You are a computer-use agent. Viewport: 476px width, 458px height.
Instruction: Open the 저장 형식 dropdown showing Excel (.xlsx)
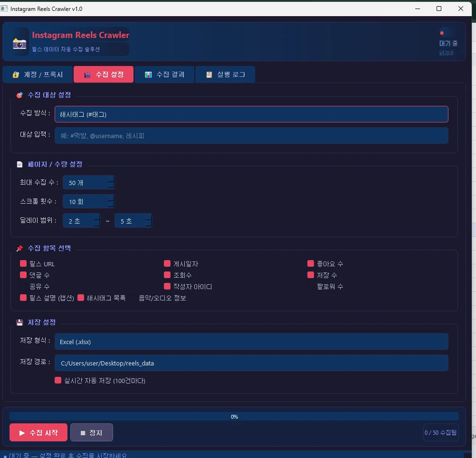[x=251, y=342]
